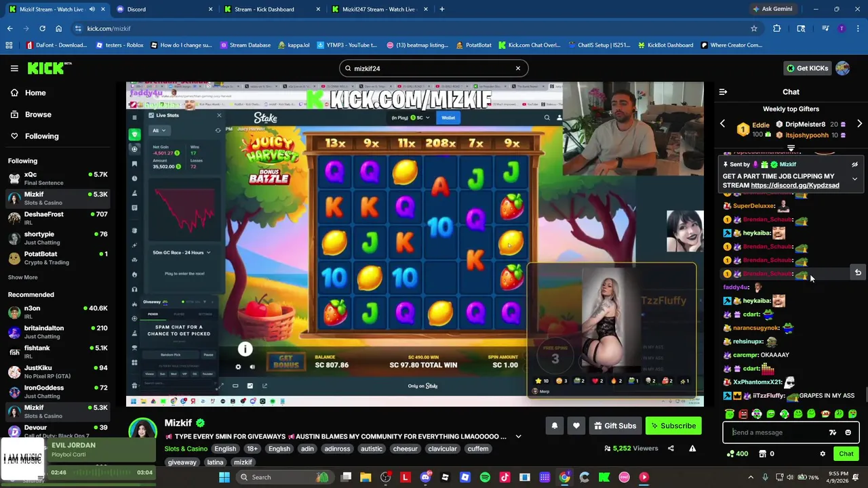Insert the red angry quick emote
The image size is (868, 488).
(743, 414)
